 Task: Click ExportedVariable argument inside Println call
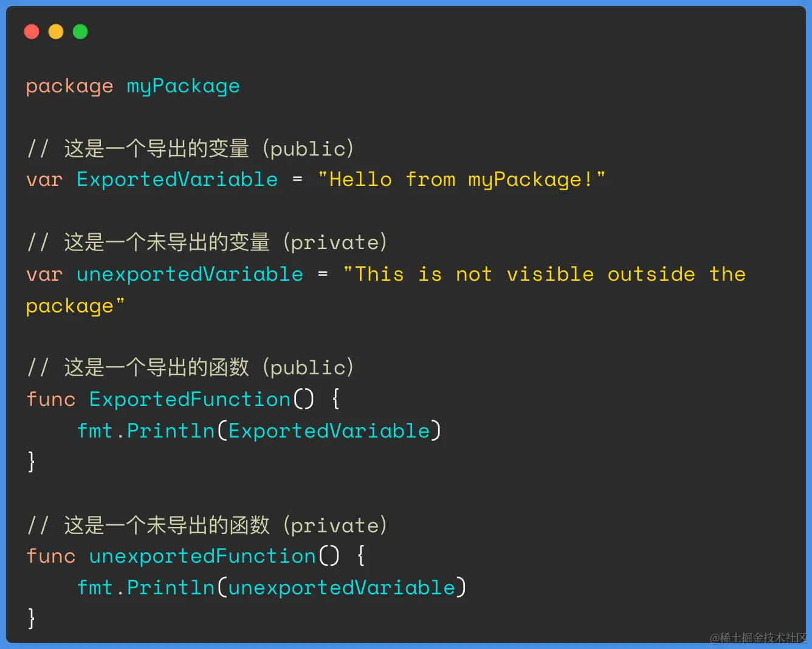pyautogui.click(x=329, y=431)
